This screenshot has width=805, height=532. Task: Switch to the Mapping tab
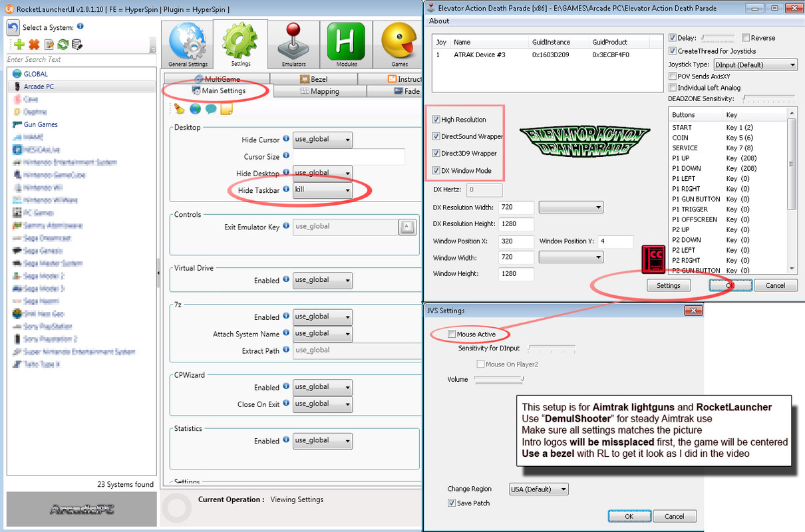coord(319,91)
